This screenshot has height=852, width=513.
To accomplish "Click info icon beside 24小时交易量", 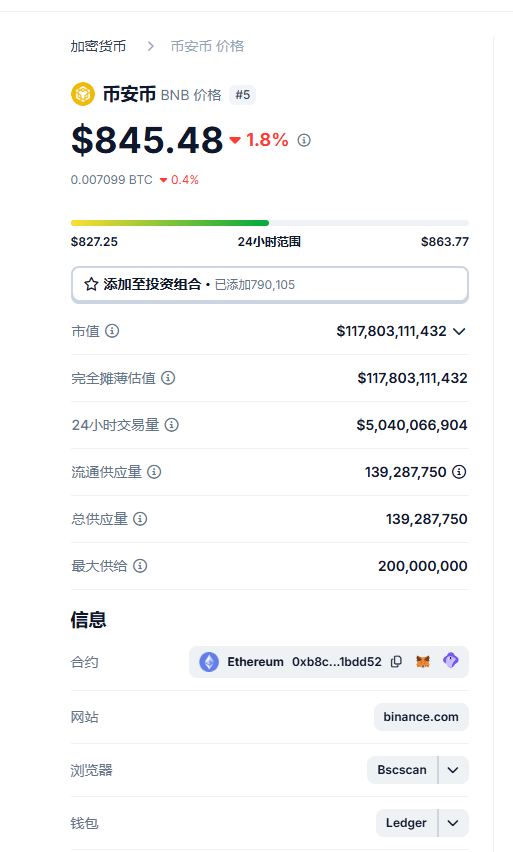I will (x=172, y=425).
